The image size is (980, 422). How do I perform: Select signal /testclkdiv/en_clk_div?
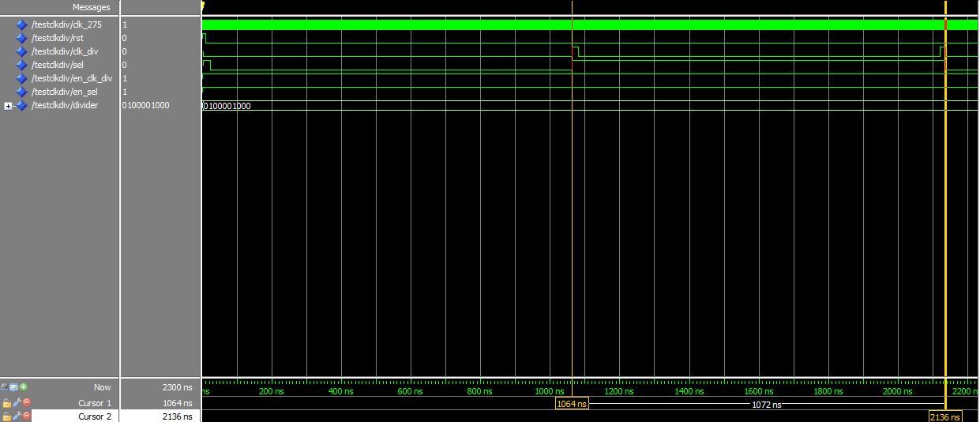[72, 78]
